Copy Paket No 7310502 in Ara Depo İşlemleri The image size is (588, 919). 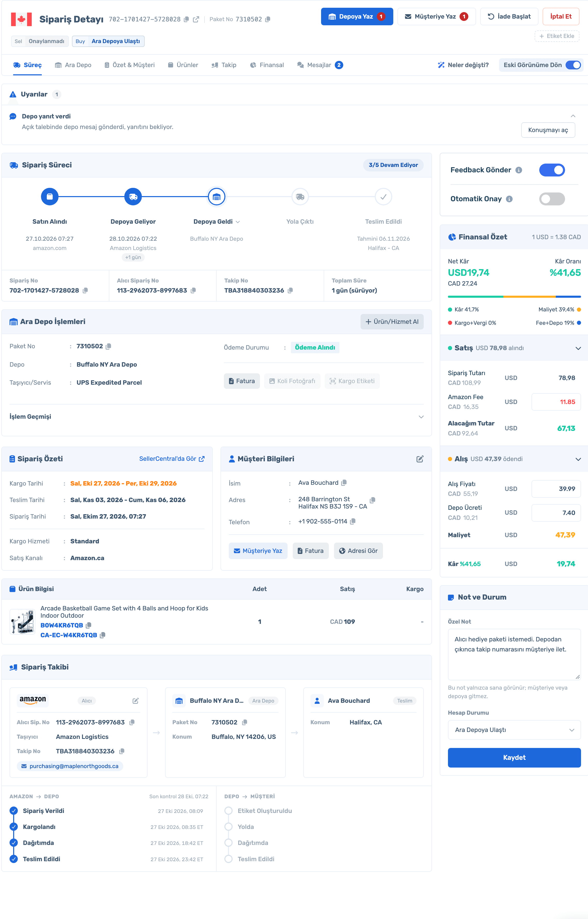108,346
